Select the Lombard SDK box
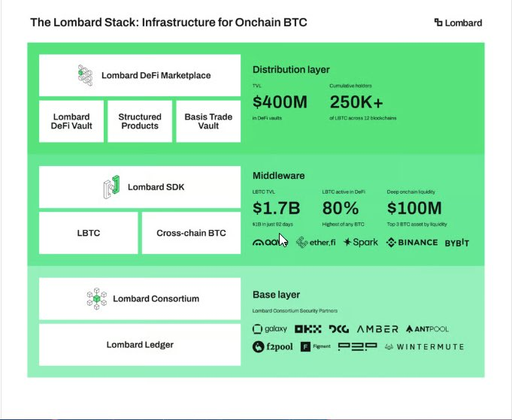 (140, 187)
